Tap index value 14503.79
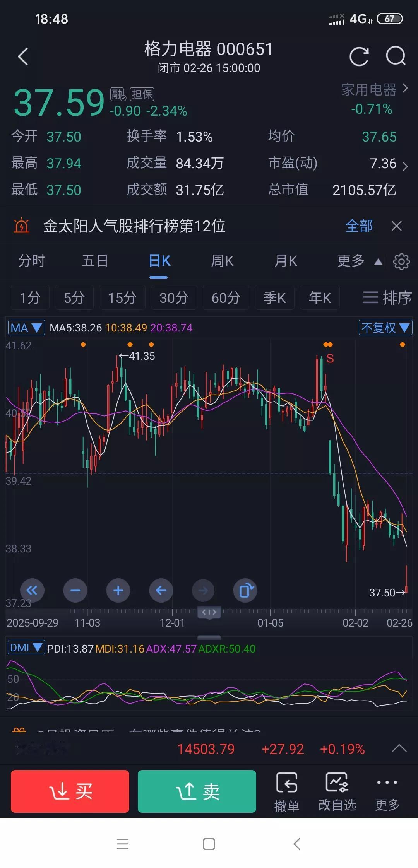This screenshot has width=418, height=868. pos(206,749)
